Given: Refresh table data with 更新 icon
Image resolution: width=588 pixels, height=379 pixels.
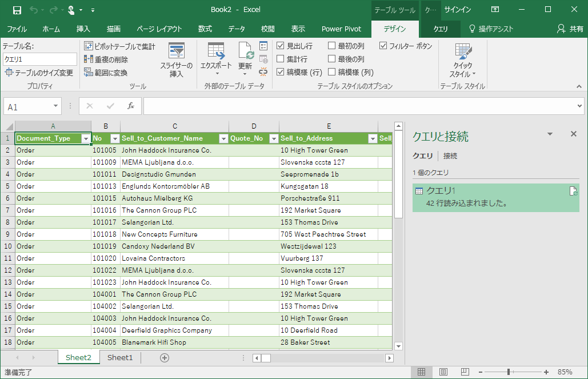Looking at the screenshot, I should [x=245, y=59].
